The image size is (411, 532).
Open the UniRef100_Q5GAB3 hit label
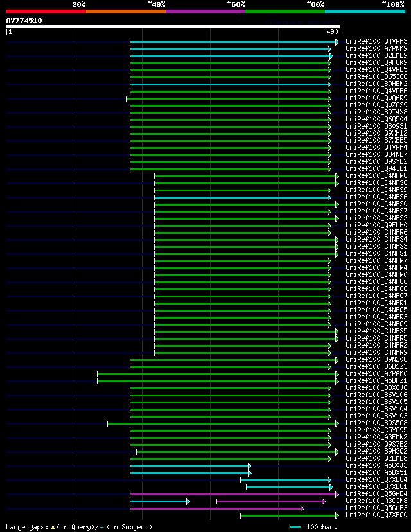[x=376, y=508]
